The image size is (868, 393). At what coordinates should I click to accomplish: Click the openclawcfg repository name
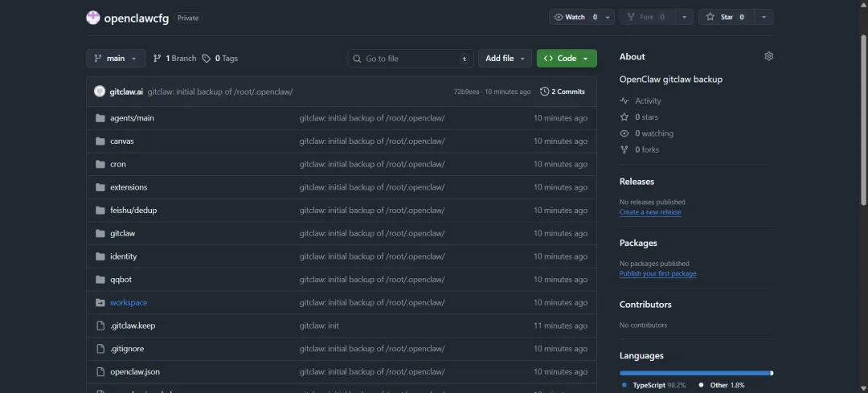136,18
